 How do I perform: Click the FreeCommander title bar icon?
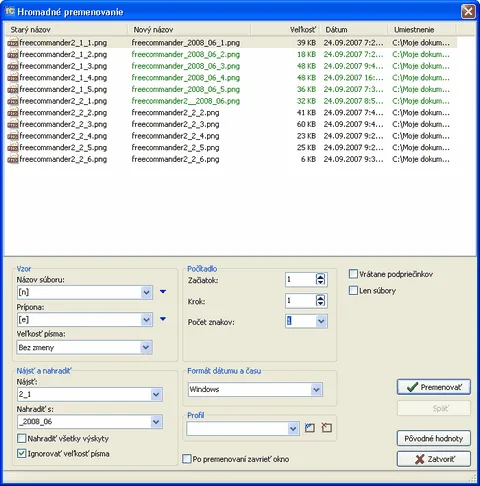point(10,11)
